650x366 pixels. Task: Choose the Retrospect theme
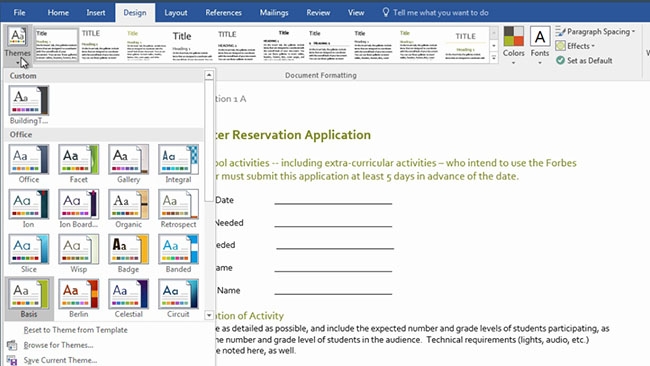178,208
